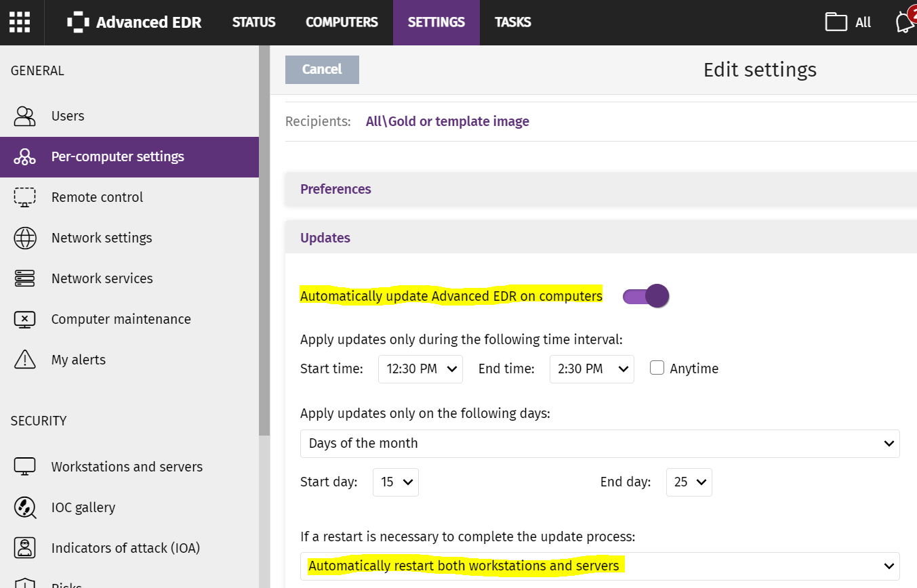Click the Per-computer settings icon
The image size is (917, 588).
[x=25, y=156]
